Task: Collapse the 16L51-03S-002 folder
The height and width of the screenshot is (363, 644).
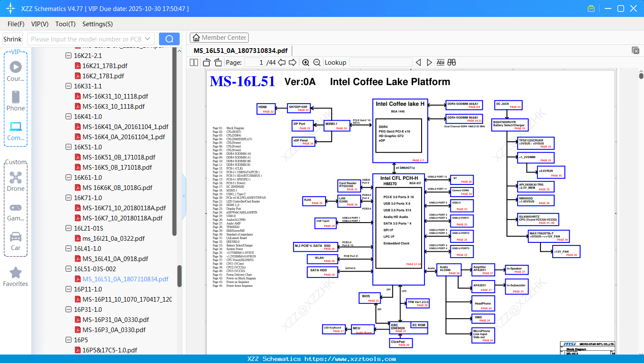Action: (x=69, y=269)
